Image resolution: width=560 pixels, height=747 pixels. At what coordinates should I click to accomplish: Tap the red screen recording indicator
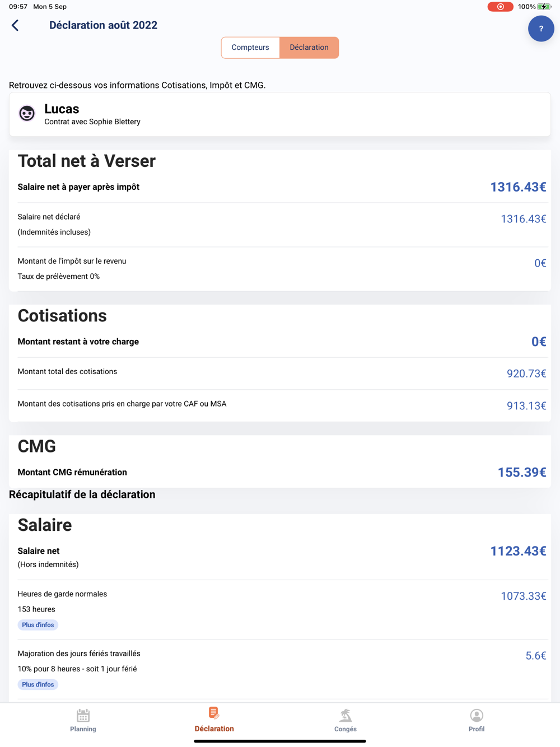click(500, 7)
